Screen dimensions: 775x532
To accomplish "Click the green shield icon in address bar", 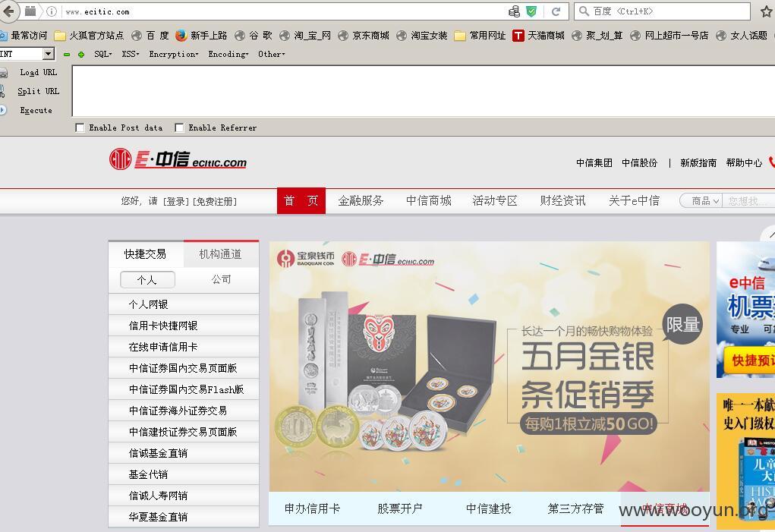I will point(531,11).
